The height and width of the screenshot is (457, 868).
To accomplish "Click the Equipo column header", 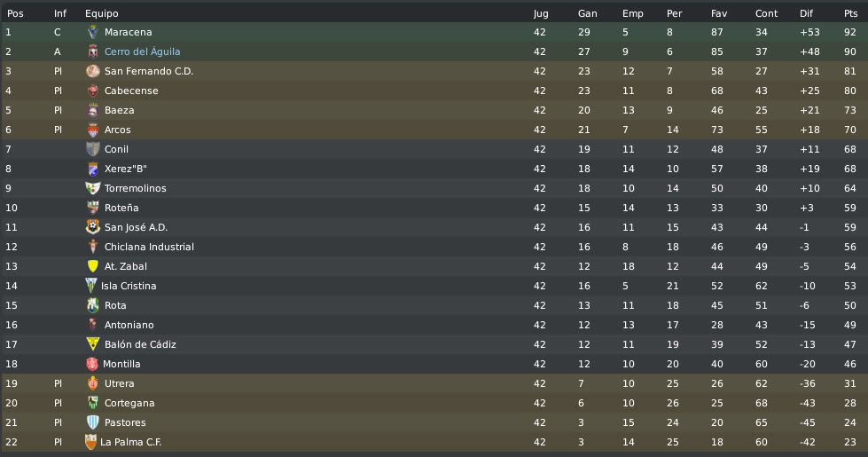I will (x=101, y=13).
